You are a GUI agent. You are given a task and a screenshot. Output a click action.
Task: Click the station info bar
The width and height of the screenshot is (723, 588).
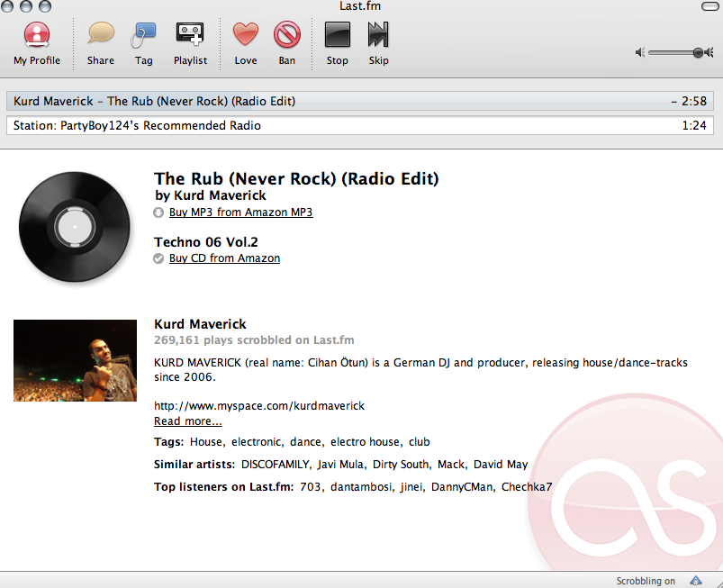[x=359, y=125]
